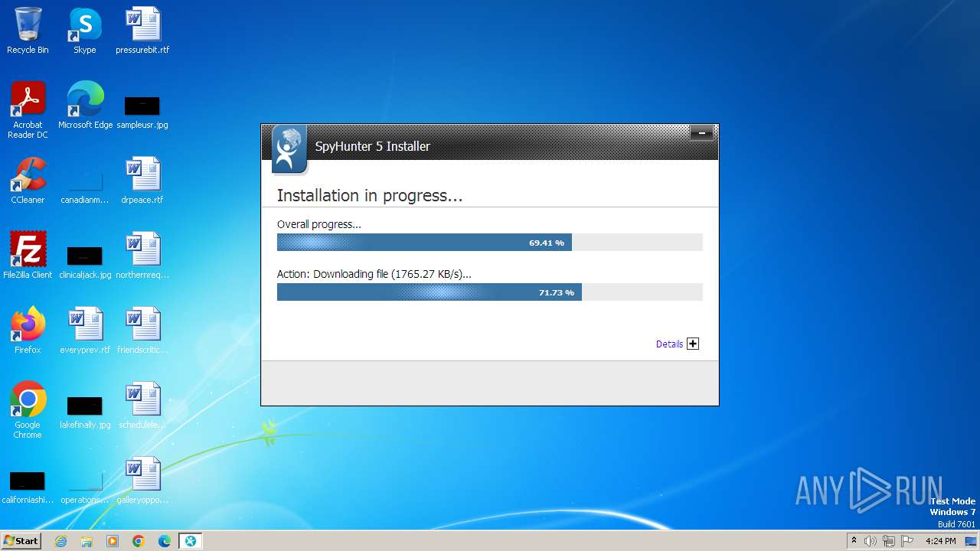980x551 pixels.
Task: Open the volume control in the tray
Action: point(871,541)
